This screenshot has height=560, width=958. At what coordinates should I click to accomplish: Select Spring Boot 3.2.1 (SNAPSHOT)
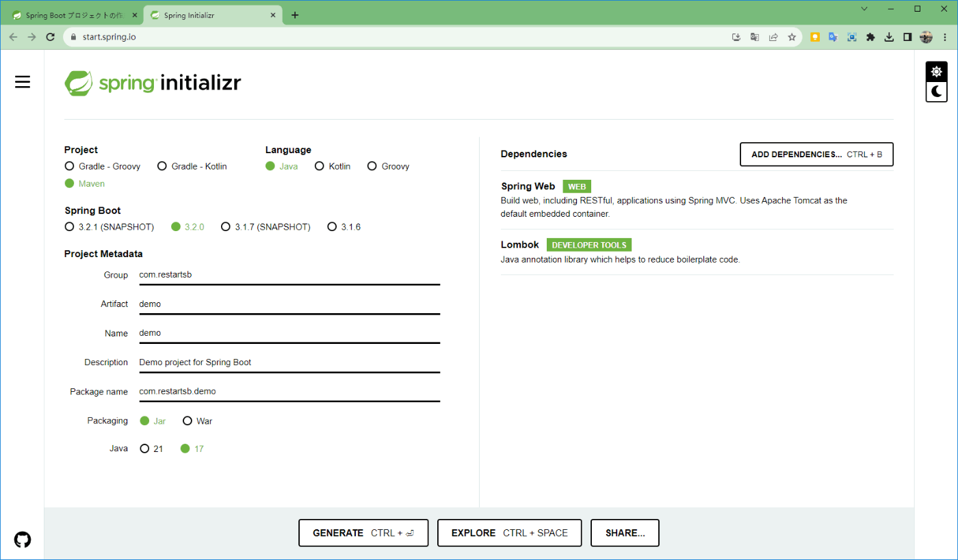109,226
